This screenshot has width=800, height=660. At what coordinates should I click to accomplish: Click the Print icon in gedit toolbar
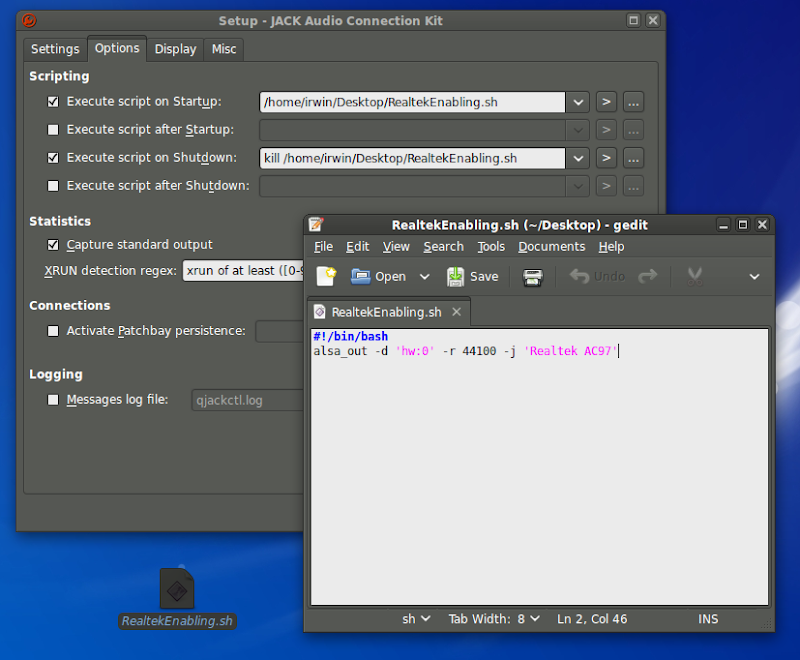coord(532,277)
